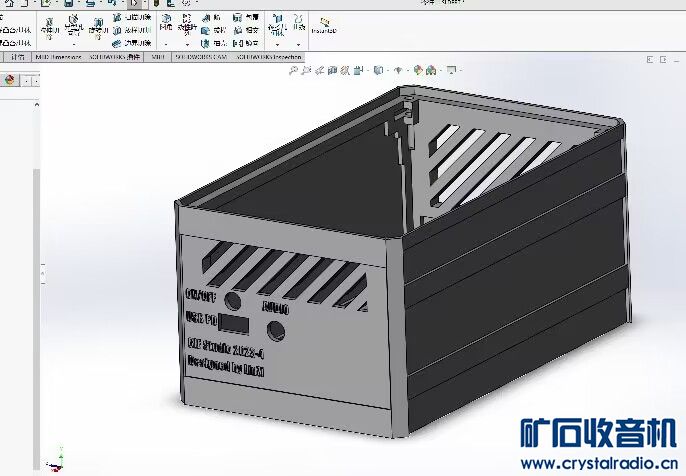Expand the Hide/Show Items dropdown arrow
Screen dimensions: 686x476
coord(406,70)
